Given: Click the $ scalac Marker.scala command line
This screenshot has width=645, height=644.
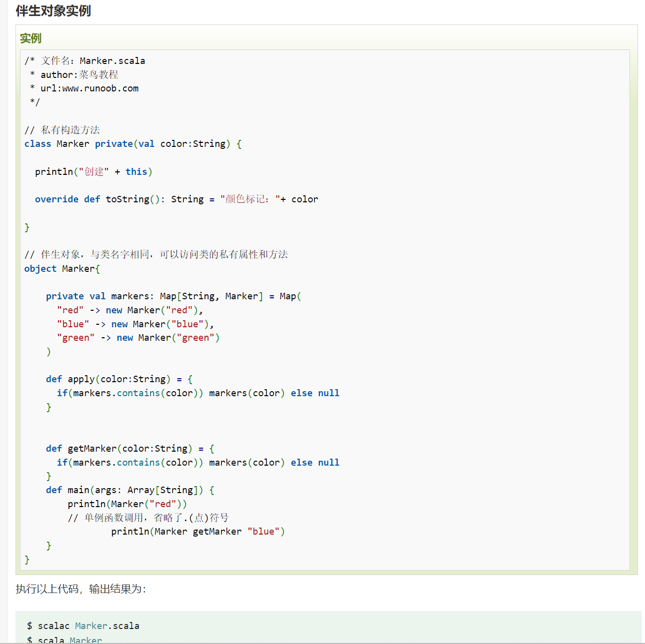Looking at the screenshot, I should tap(83, 626).
